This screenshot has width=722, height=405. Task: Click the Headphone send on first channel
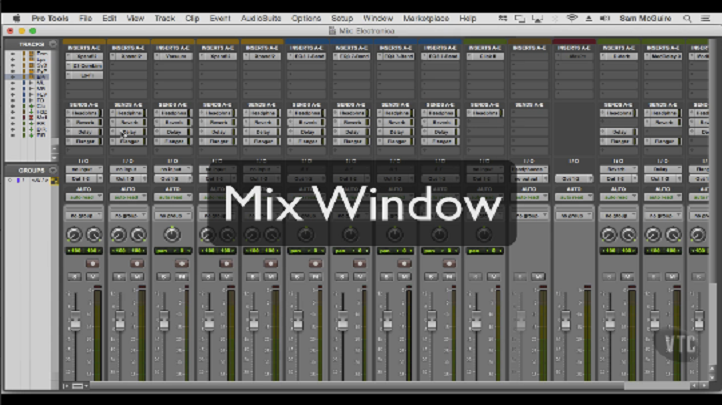pyautogui.click(x=84, y=113)
